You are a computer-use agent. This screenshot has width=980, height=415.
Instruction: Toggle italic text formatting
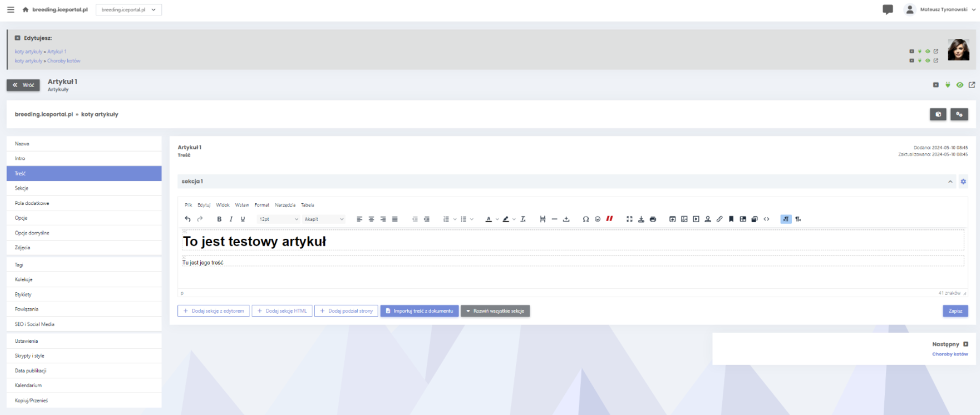coord(231,219)
